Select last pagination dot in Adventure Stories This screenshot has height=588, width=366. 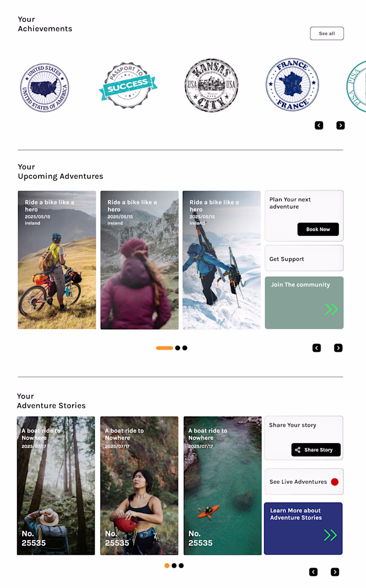pos(181,566)
